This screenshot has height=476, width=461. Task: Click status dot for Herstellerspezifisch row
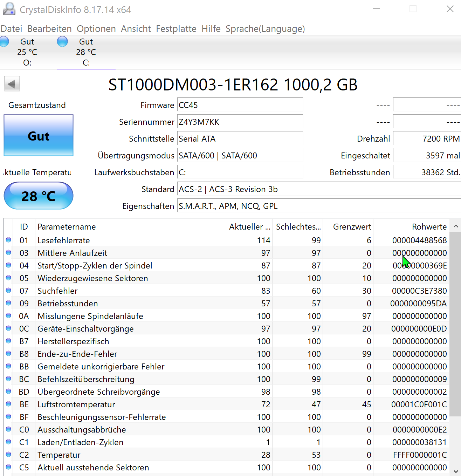click(8, 341)
